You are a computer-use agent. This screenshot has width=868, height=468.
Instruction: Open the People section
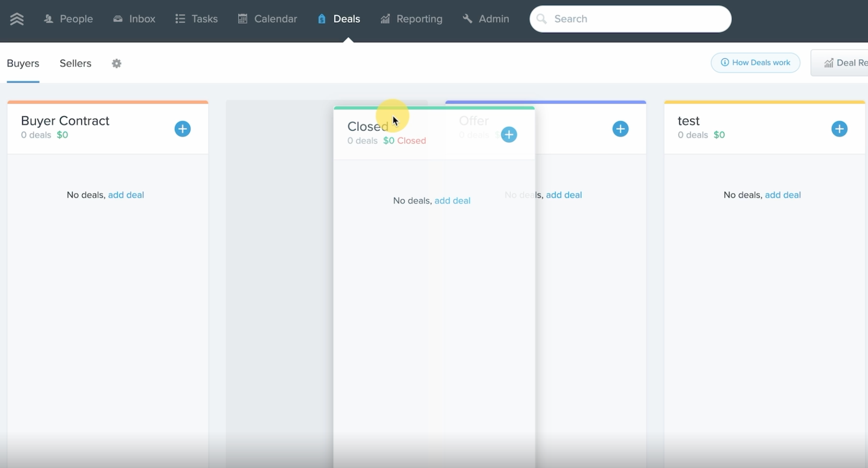[68, 19]
